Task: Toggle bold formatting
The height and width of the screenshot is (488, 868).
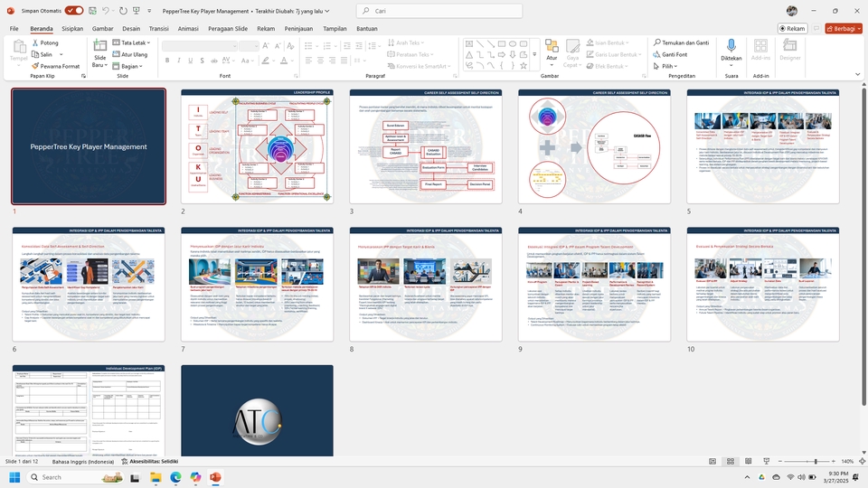Action: click(167, 61)
